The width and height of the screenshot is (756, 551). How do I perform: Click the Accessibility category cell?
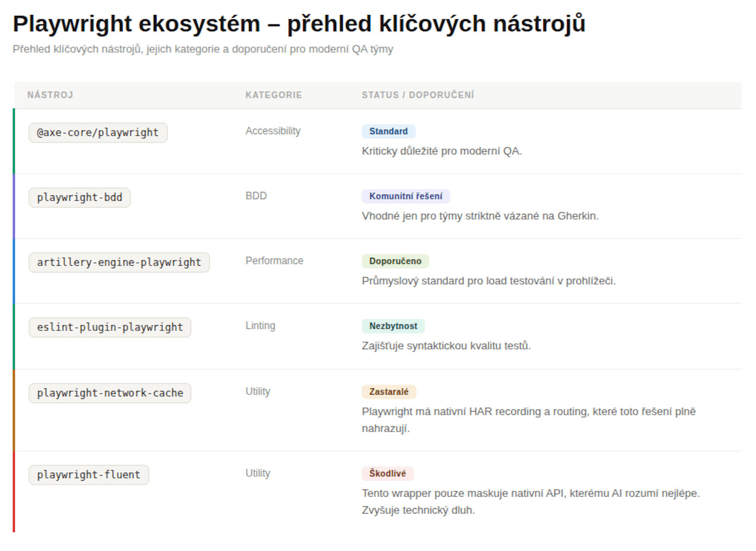[273, 131]
